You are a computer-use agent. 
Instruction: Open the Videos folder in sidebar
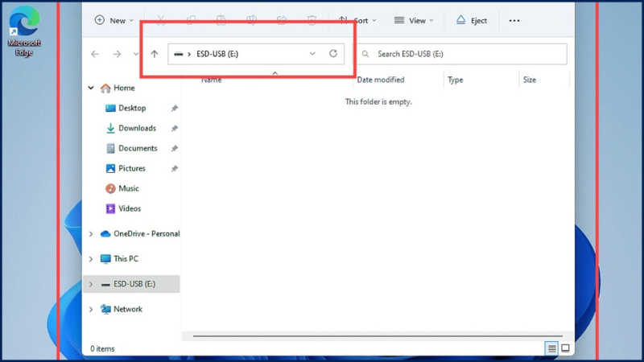[129, 208]
